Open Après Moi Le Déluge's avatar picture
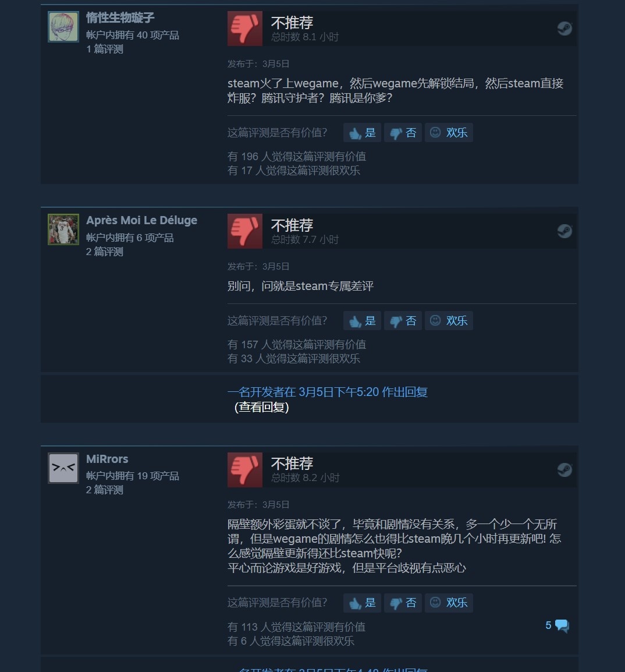Viewport: 625px width, 672px height. pos(63,229)
